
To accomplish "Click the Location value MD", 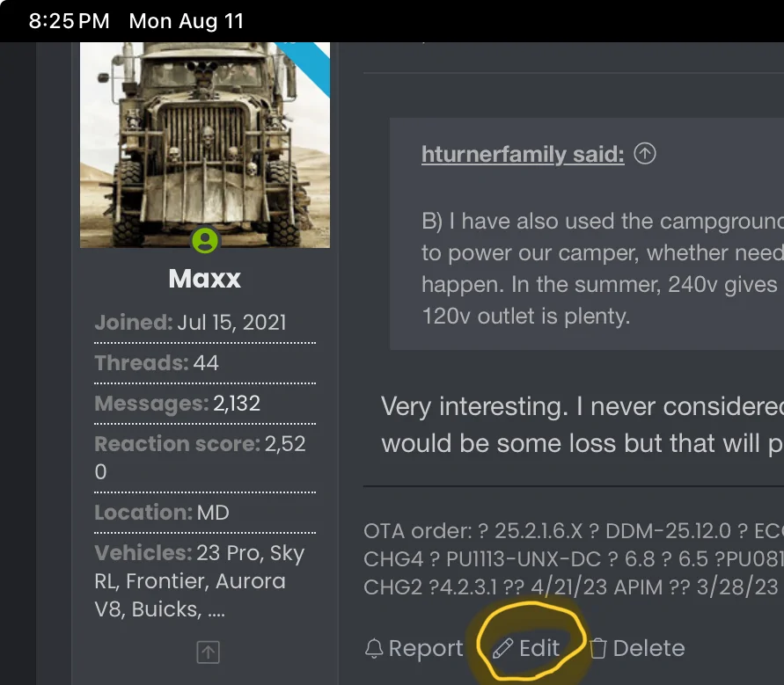I will point(213,512).
